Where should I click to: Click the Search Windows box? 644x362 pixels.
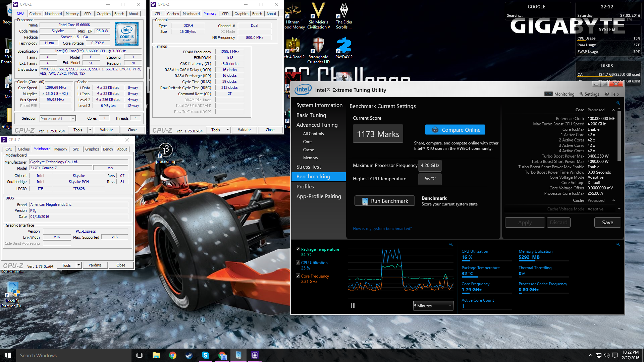(74, 355)
